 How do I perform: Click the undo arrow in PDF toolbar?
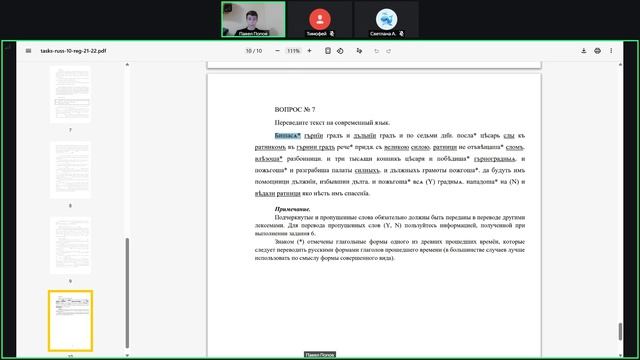[376, 51]
